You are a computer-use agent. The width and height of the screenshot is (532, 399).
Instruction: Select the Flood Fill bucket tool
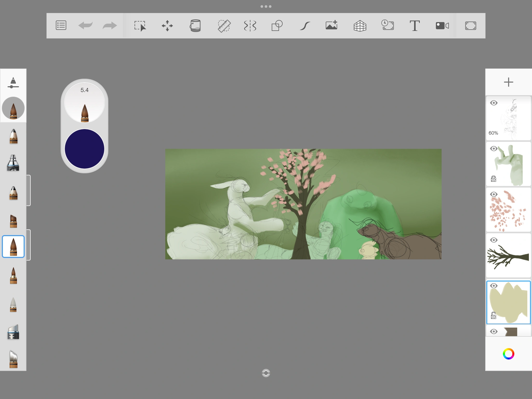[x=195, y=26]
